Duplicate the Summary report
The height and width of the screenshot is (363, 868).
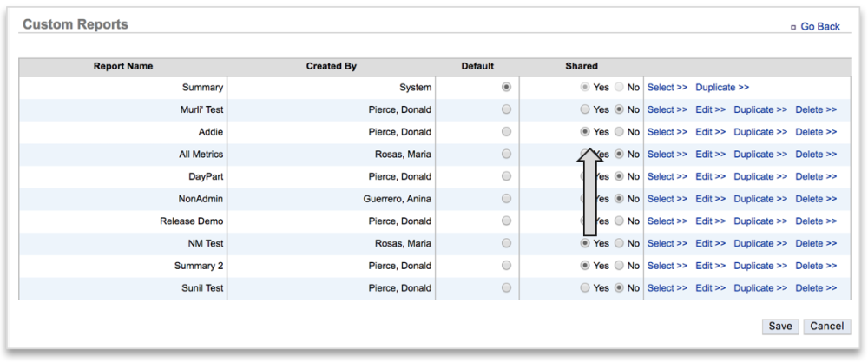click(x=721, y=88)
